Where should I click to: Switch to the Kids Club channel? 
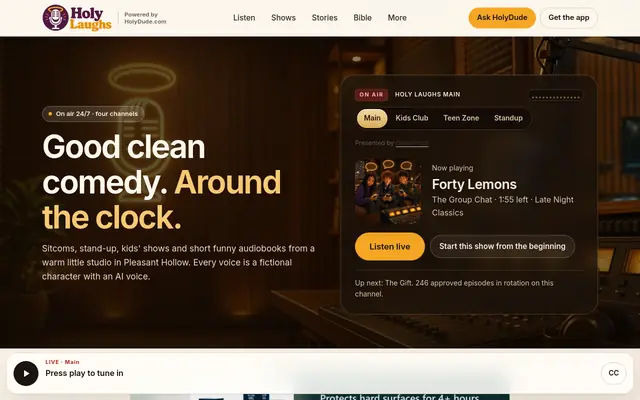[412, 118]
